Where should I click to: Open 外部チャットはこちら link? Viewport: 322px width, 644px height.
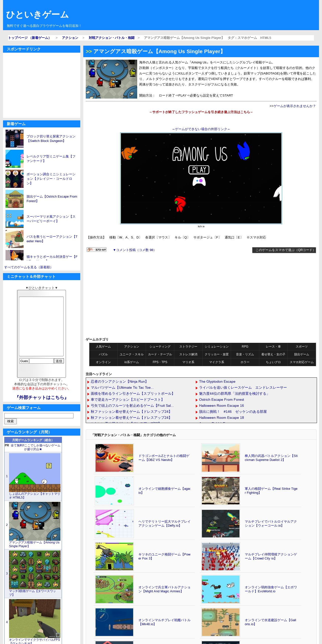41,397
